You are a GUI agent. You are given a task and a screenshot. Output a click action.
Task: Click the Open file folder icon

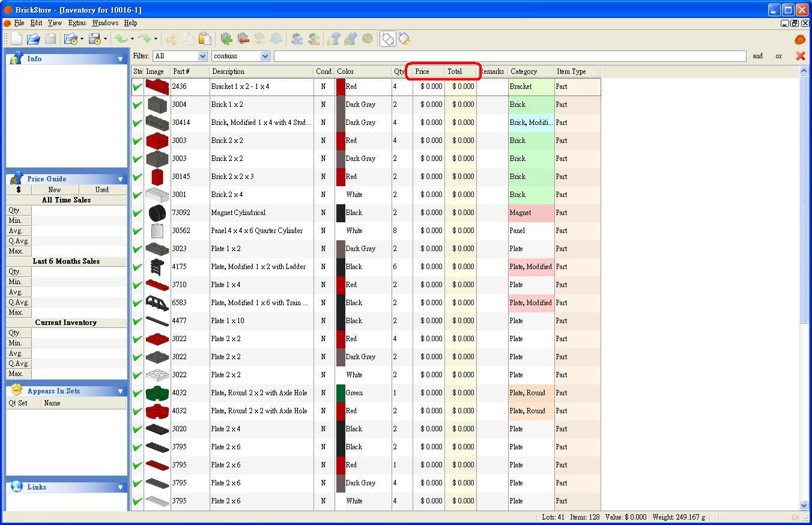pos(33,39)
